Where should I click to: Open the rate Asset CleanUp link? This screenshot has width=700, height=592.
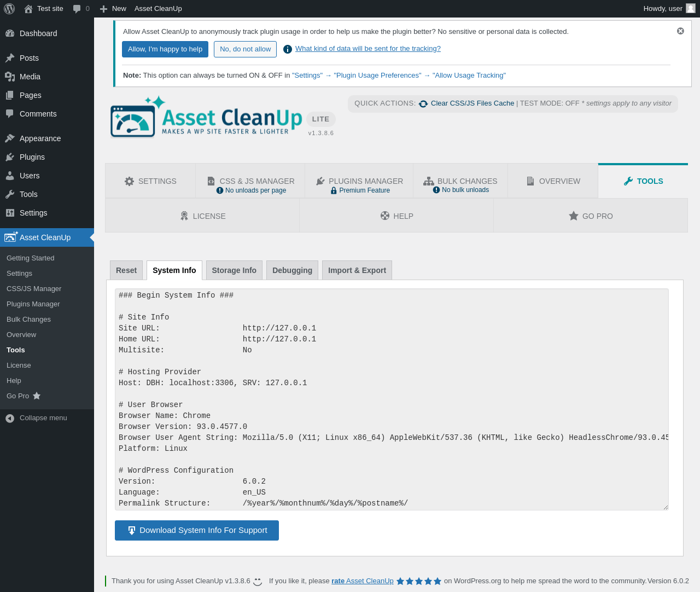[363, 581]
